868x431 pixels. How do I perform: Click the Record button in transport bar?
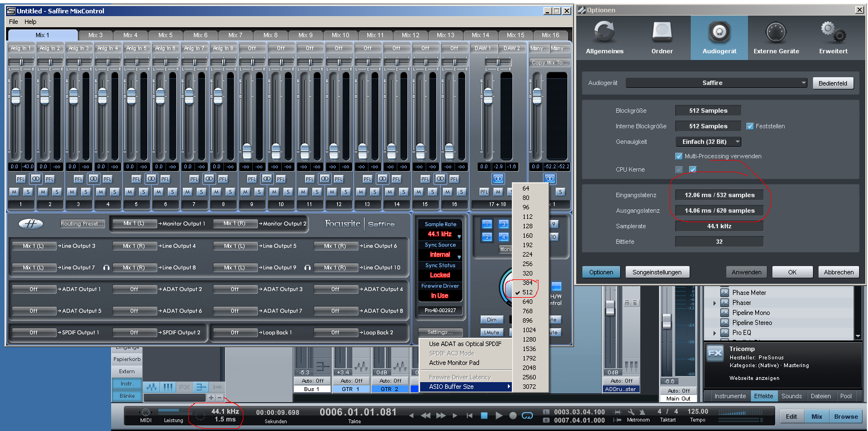click(x=513, y=415)
